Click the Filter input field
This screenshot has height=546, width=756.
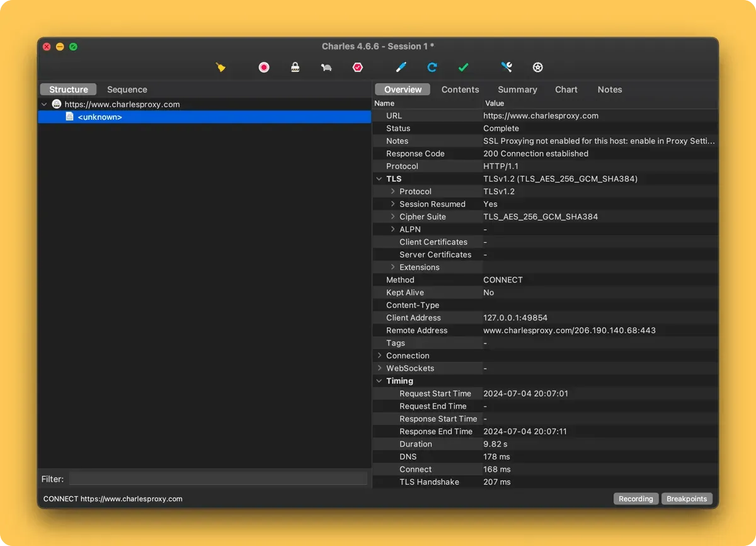point(217,479)
